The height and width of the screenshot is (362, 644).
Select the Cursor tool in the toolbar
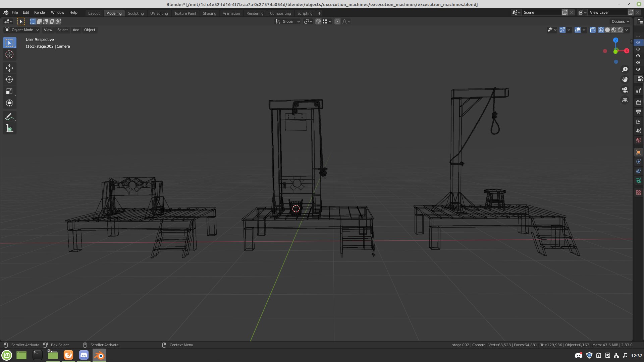pyautogui.click(x=9, y=54)
